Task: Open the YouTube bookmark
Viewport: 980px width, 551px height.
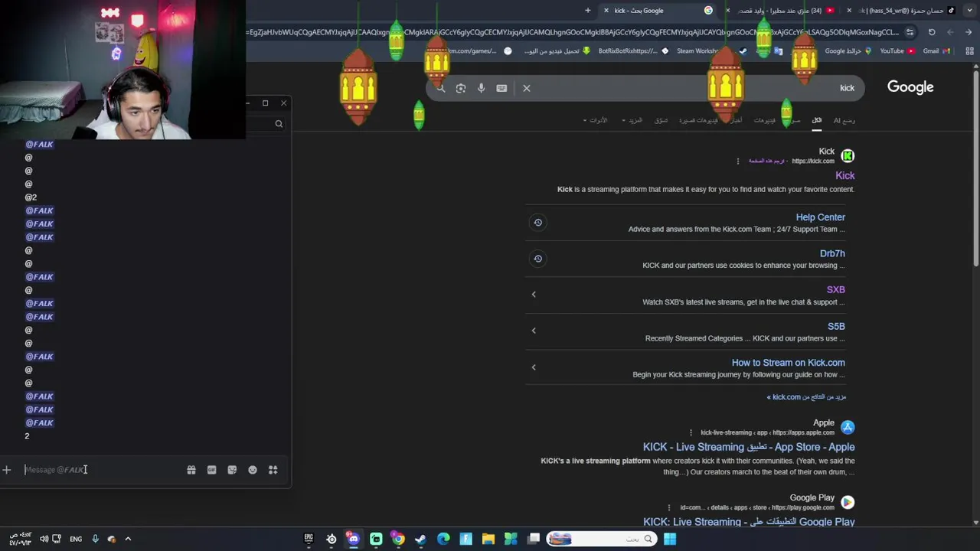Action: click(x=897, y=51)
